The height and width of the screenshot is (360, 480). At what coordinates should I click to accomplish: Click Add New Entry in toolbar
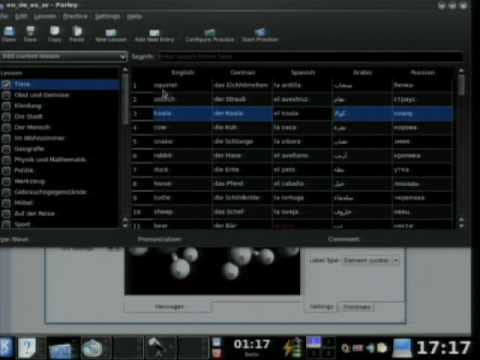(x=154, y=35)
